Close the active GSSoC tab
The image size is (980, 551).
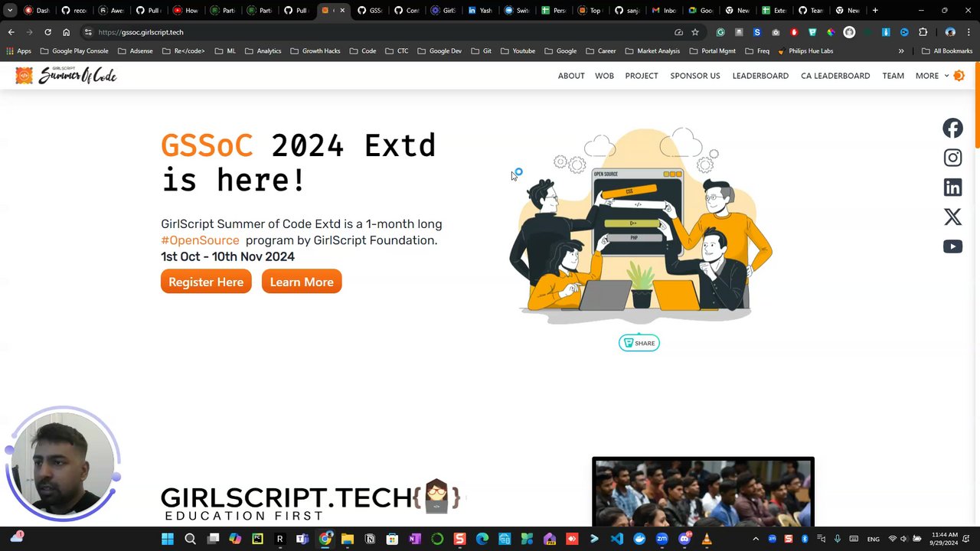coord(342,11)
